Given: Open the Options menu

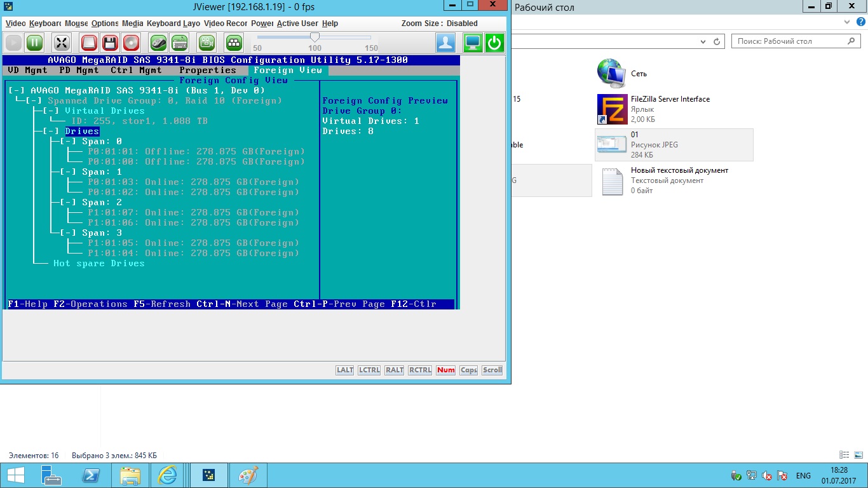Looking at the screenshot, I should (x=105, y=24).
